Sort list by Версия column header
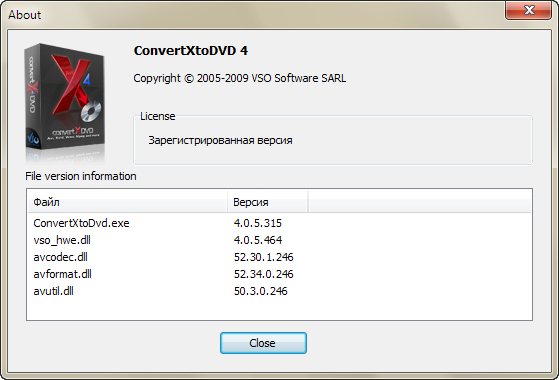The width and height of the screenshot is (559, 380). point(267,202)
